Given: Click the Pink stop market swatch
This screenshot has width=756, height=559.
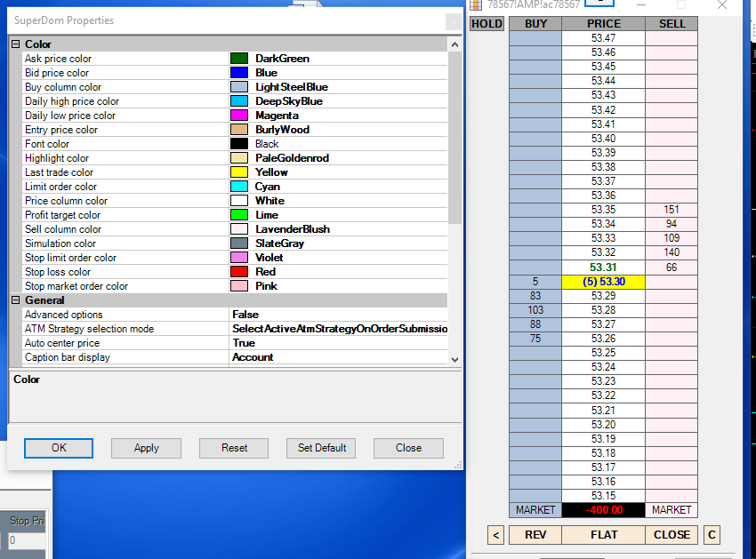Looking at the screenshot, I should [239, 286].
